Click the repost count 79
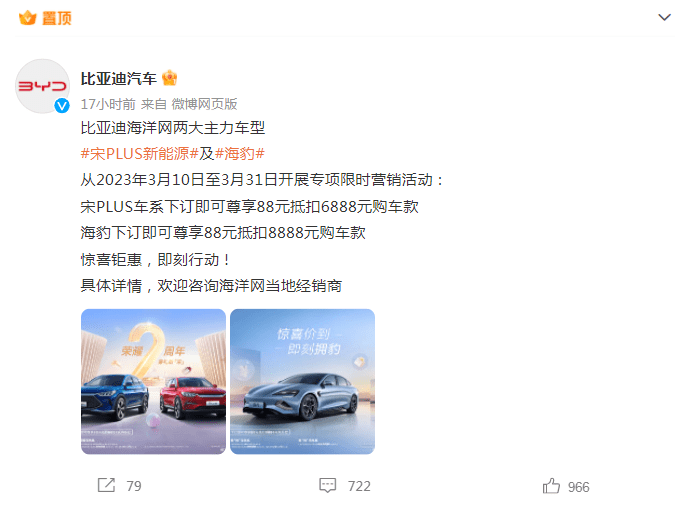The width and height of the screenshot is (682, 506). pos(134,486)
